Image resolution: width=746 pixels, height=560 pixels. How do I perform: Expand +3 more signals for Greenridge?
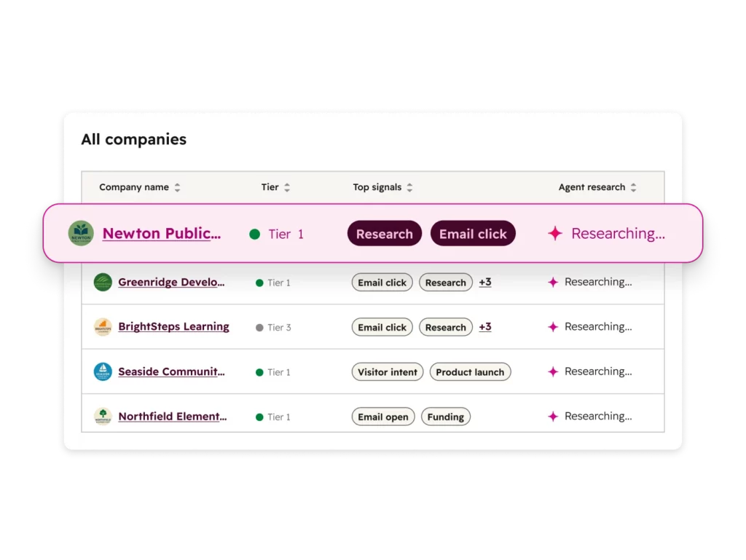[x=484, y=282]
